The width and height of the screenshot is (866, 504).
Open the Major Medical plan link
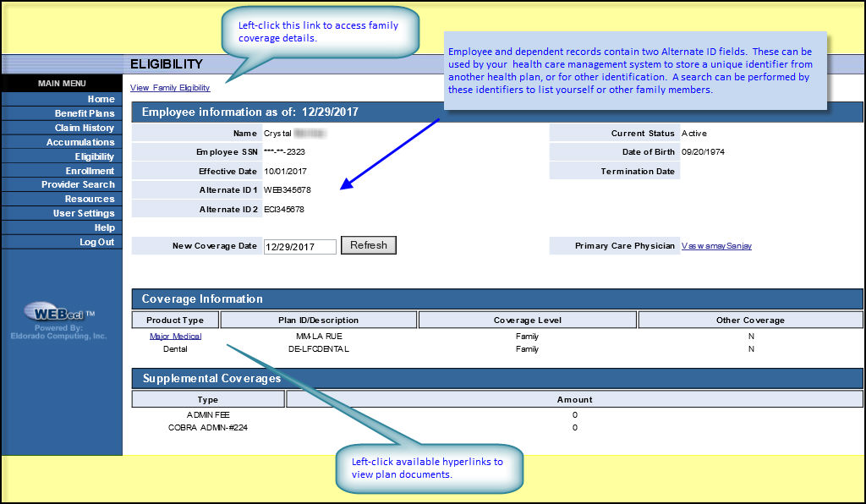(x=175, y=336)
